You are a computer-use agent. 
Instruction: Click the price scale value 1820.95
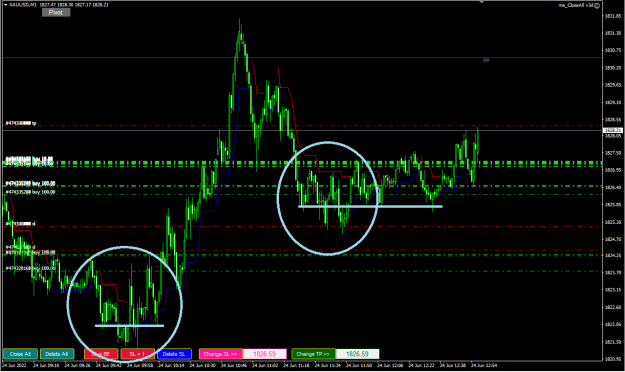coord(613,359)
